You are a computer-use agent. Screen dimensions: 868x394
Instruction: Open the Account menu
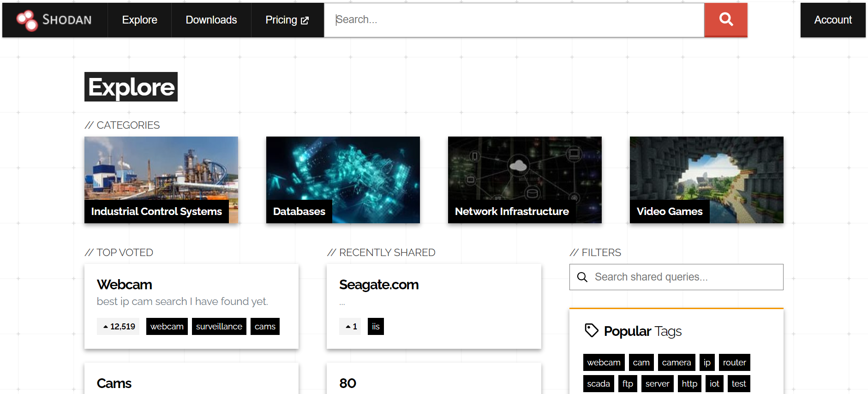click(833, 20)
